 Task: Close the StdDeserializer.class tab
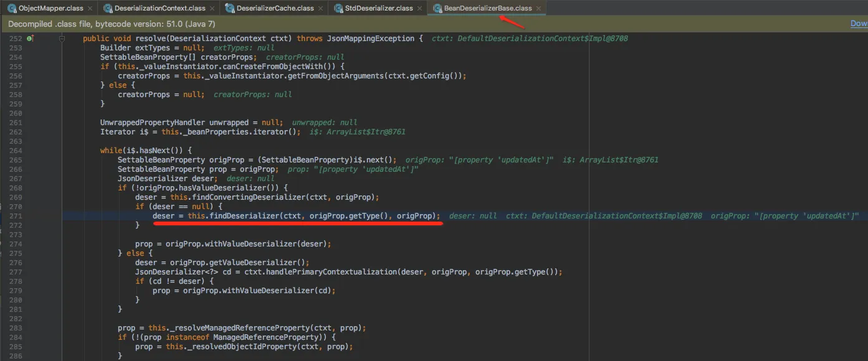[x=420, y=9]
